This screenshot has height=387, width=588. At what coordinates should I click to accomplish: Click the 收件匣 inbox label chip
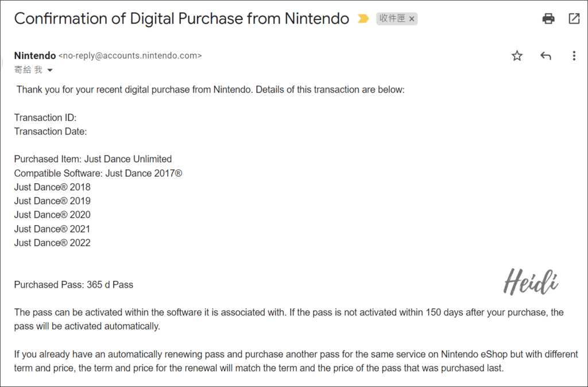[392, 18]
